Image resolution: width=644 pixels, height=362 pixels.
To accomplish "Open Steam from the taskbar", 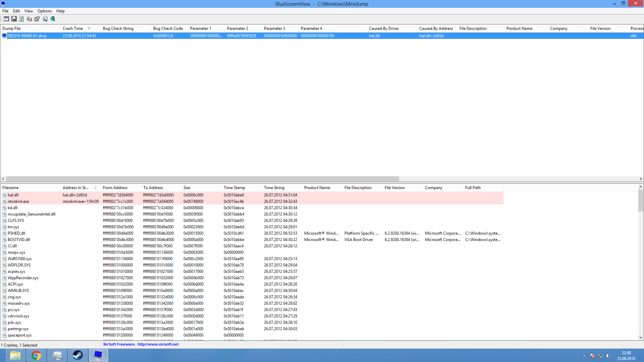I will pyautogui.click(x=78, y=355).
